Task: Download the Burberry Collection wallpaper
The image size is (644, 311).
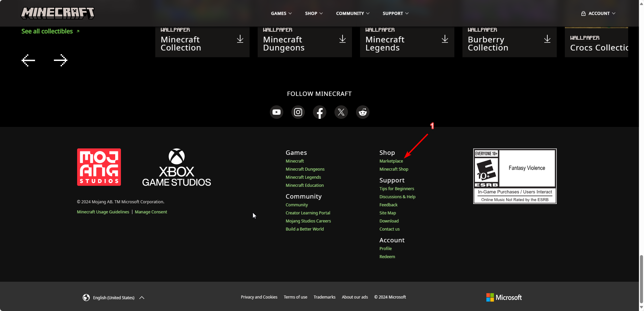Action: [x=547, y=39]
